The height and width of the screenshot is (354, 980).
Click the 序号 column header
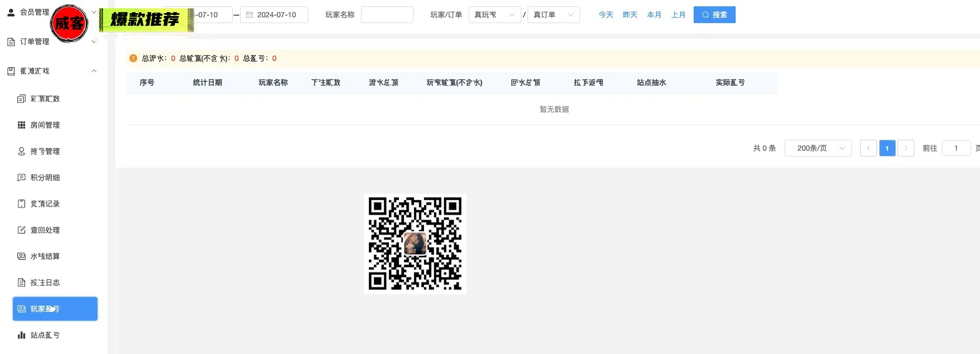tap(147, 82)
